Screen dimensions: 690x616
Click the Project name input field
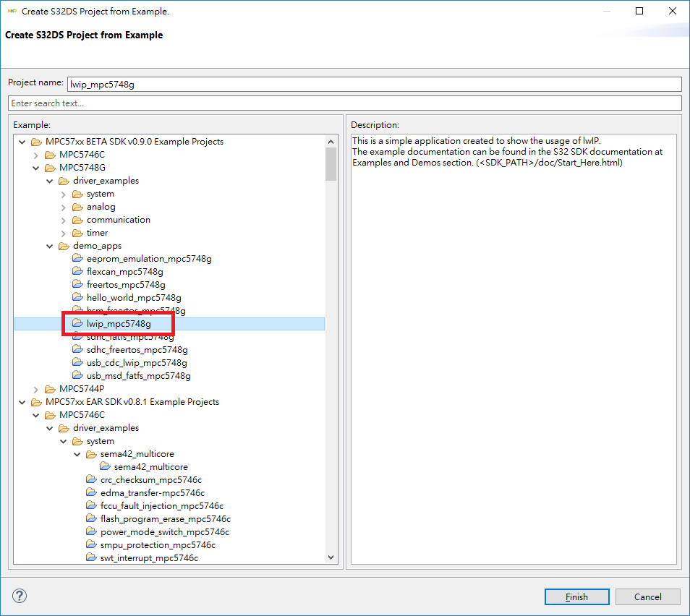click(374, 84)
